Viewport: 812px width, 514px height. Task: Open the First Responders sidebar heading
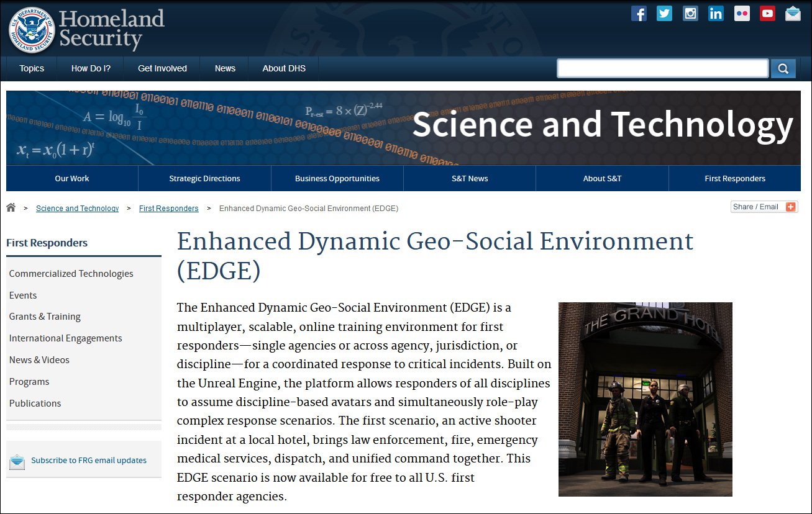[47, 243]
